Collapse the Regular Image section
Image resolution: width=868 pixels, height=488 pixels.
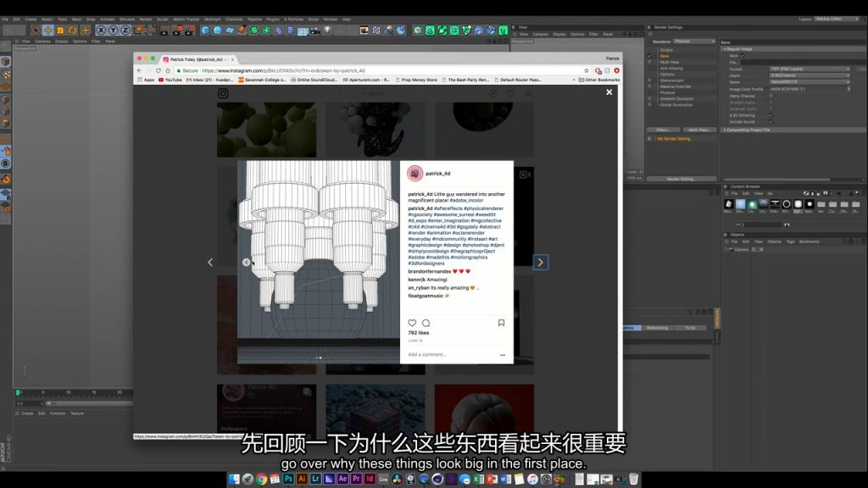tap(726, 49)
